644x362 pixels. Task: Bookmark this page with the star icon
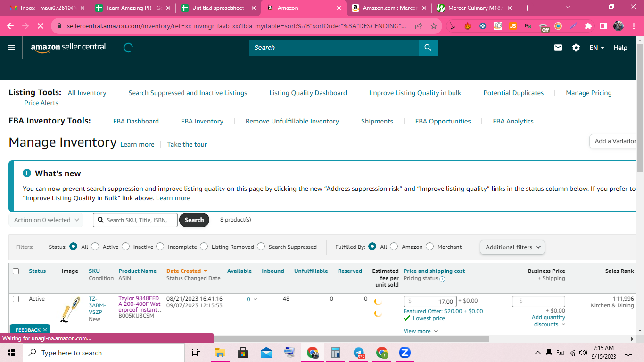434,26
